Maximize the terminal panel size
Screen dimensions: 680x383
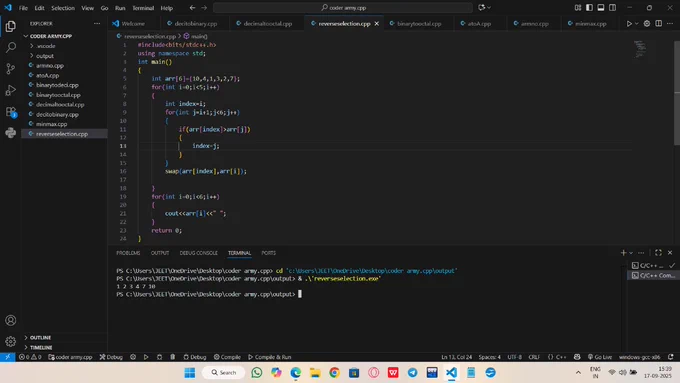point(658,252)
